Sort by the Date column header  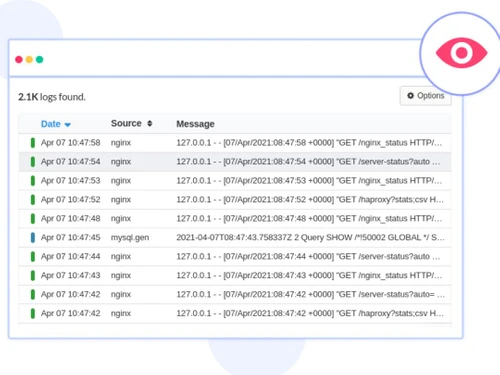coord(51,124)
